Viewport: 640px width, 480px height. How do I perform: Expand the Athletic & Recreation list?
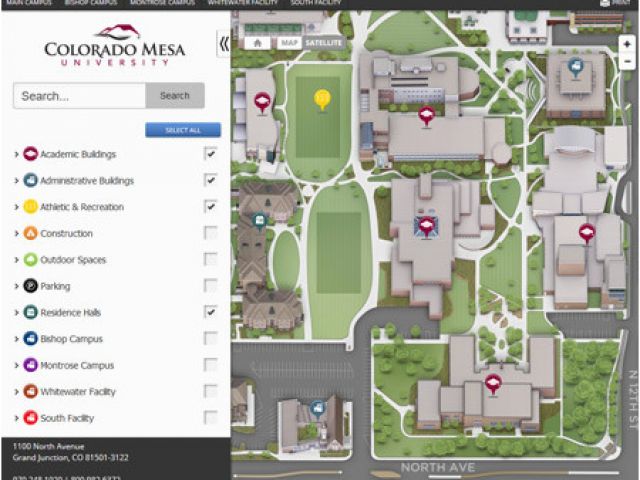point(17,207)
